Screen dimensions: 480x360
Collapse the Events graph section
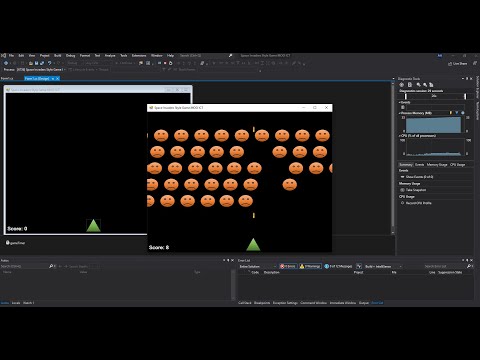400,102
